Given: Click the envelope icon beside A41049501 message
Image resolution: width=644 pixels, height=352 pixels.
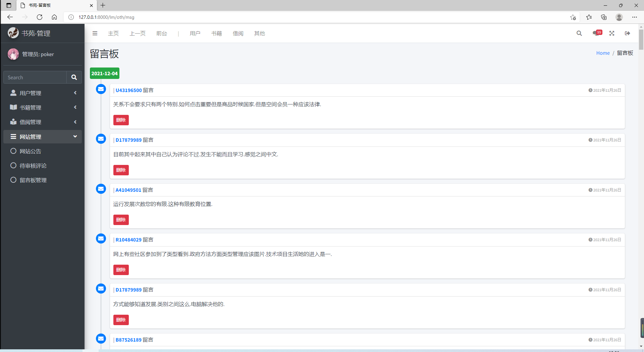Looking at the screenshot, I should [x=101, y=189].
